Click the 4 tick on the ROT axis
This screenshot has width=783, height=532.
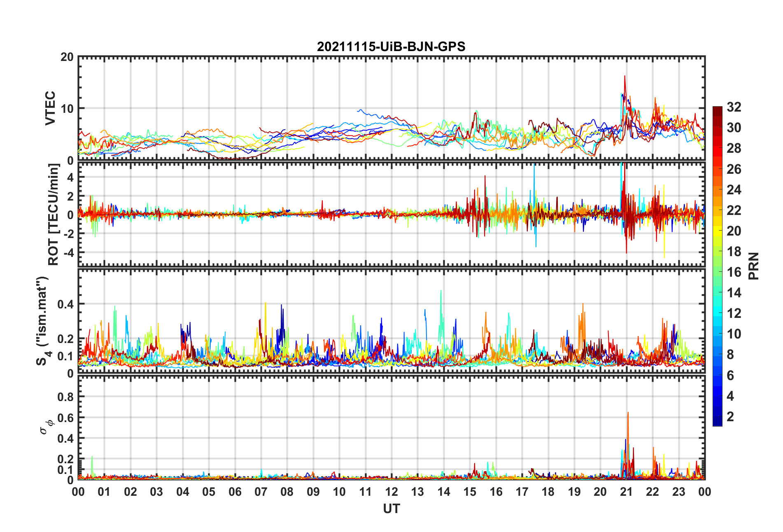[70, 177]
